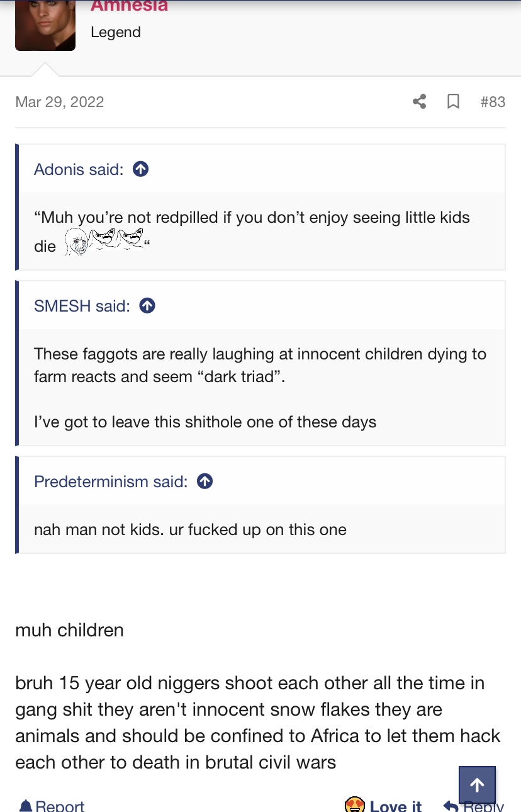The height and width of the screenshot is (812, 521).
Task: Jump to Adonis's original post via arrow icon
Action: [141, 169]
